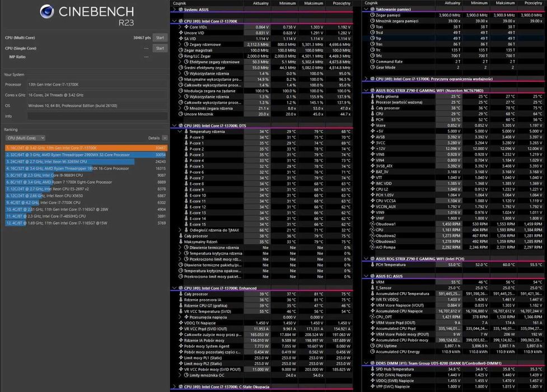
Task: Open the Details dropdown arrow in Cinebench
Action: 165,138
